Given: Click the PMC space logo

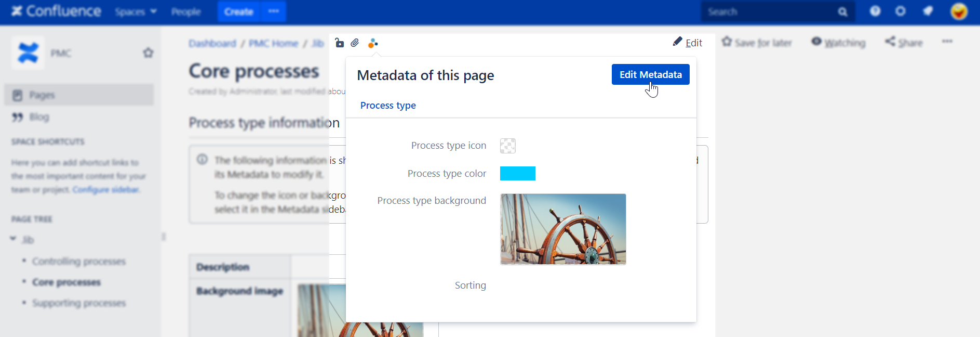Looking at the screenshot, I should 28,53.
